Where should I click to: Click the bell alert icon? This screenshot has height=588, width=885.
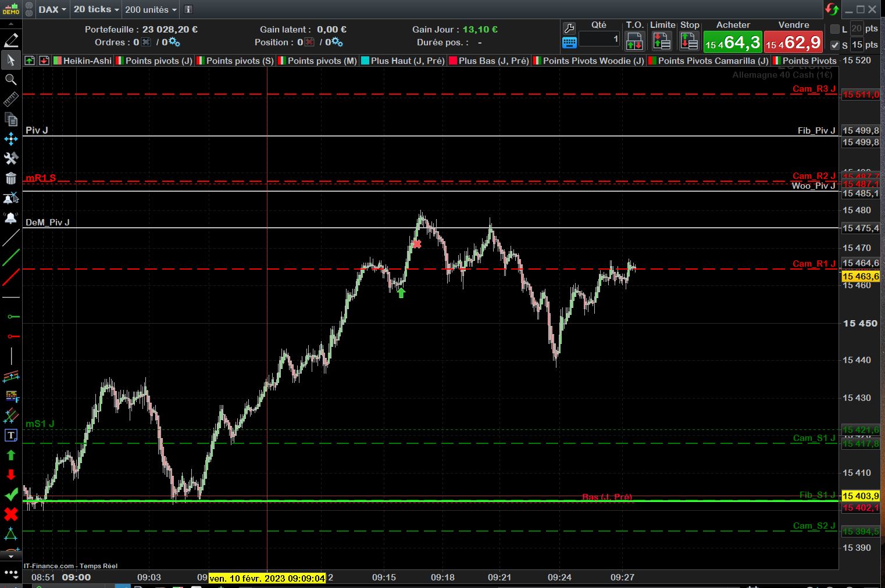coord(10,218)
